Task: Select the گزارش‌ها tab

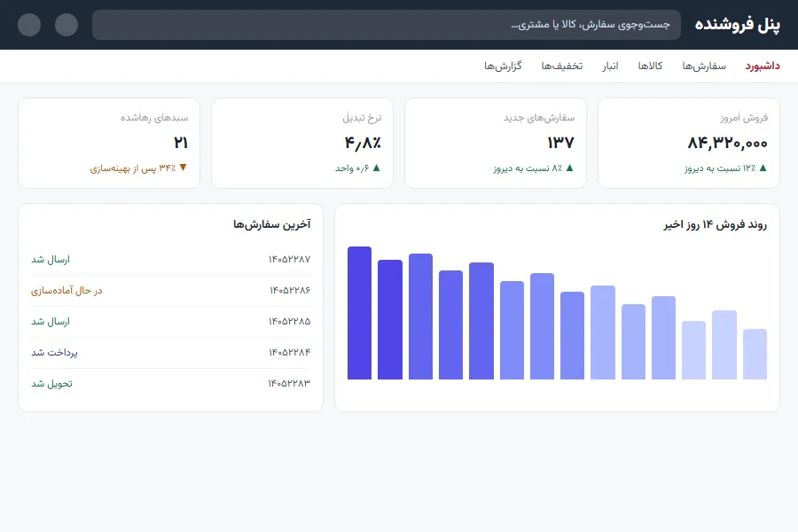Action: click(x=503, y=66)
